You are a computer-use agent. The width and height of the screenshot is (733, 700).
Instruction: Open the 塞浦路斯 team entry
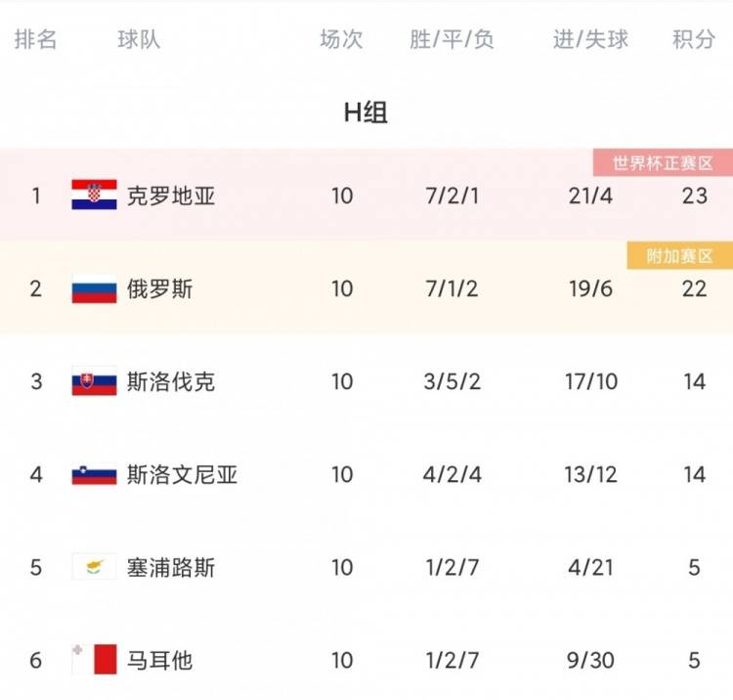[170, 568]
